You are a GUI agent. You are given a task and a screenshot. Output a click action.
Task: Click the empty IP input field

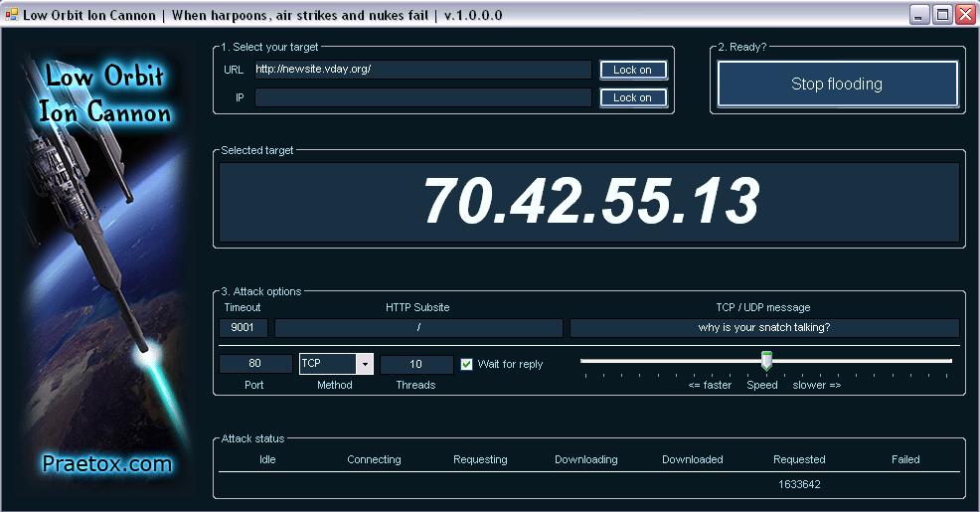click(x=423, y=97)
